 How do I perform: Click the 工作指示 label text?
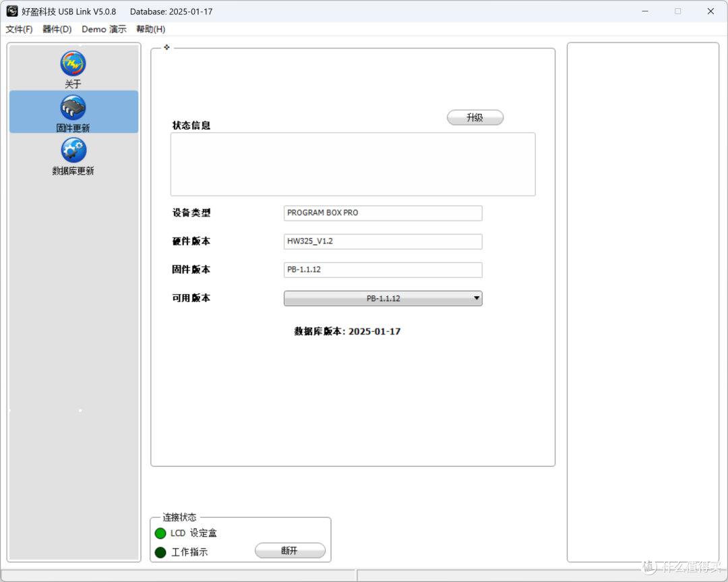pos(189,552)
